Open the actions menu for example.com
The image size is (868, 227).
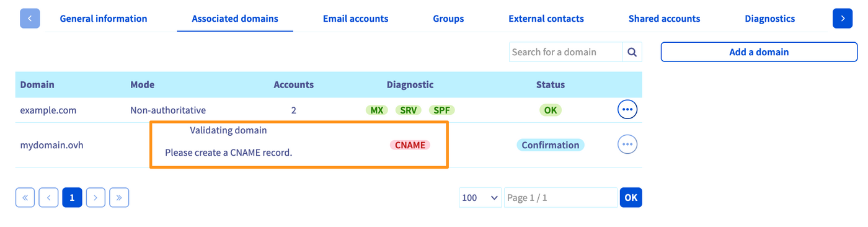pyautogui.click(x=627, y=110)
